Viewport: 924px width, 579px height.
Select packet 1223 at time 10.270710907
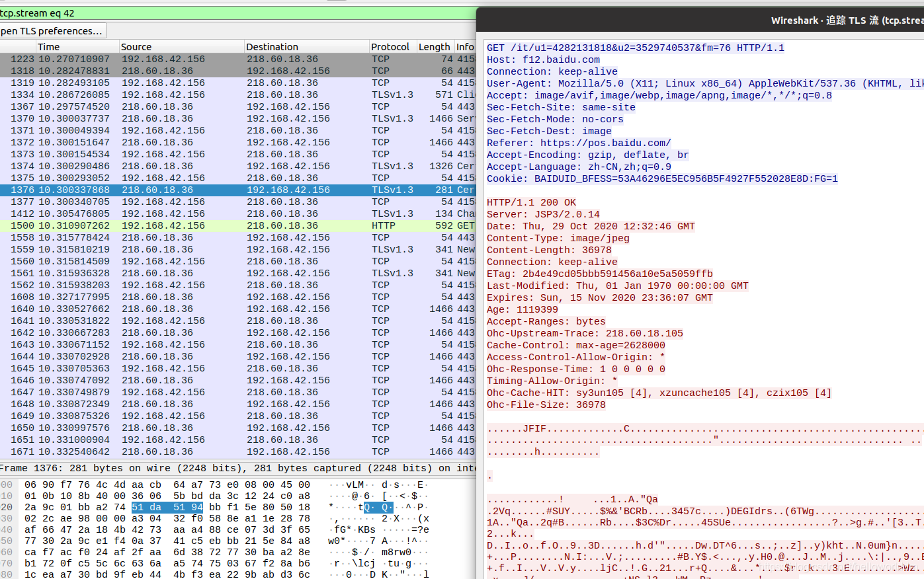(238, 59)
